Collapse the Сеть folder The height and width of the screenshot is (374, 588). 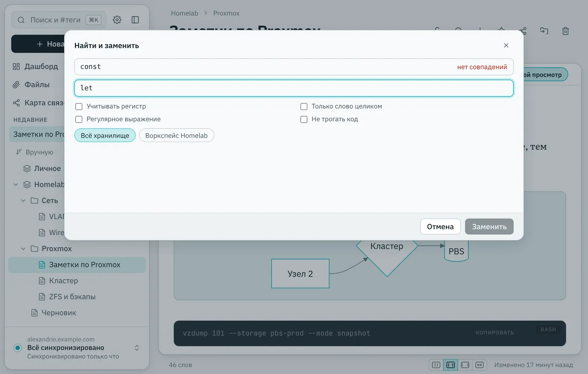click(24, 201)
